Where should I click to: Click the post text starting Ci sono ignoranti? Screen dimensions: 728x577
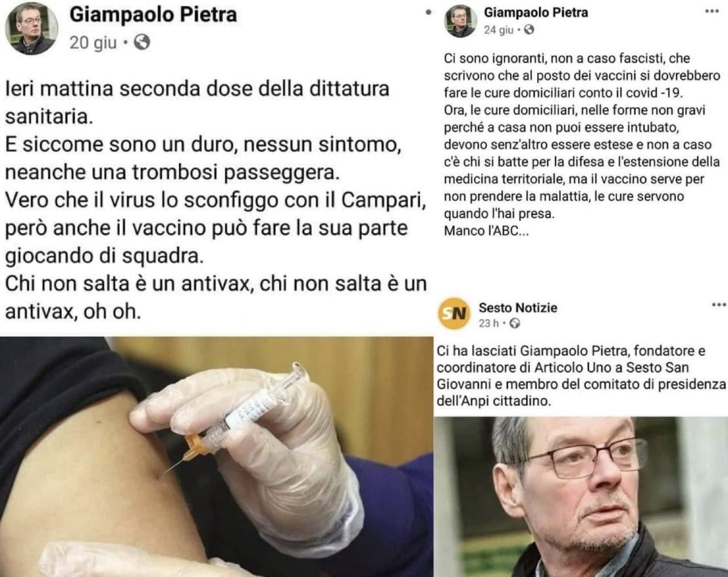[582, 145]
